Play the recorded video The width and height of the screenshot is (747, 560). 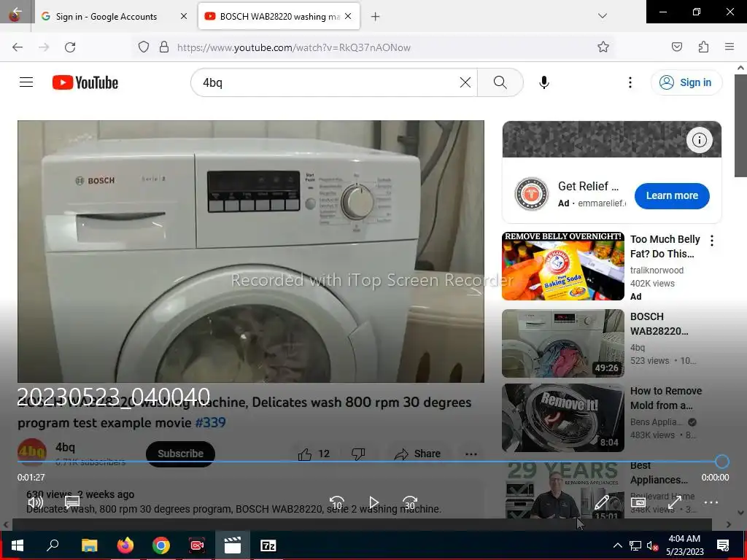374,502
